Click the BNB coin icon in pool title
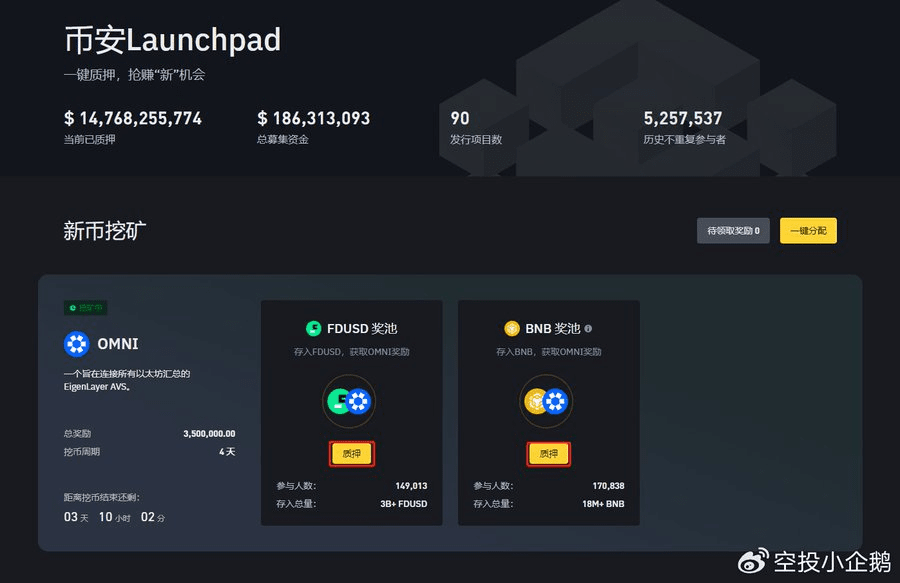 (512, 328)
